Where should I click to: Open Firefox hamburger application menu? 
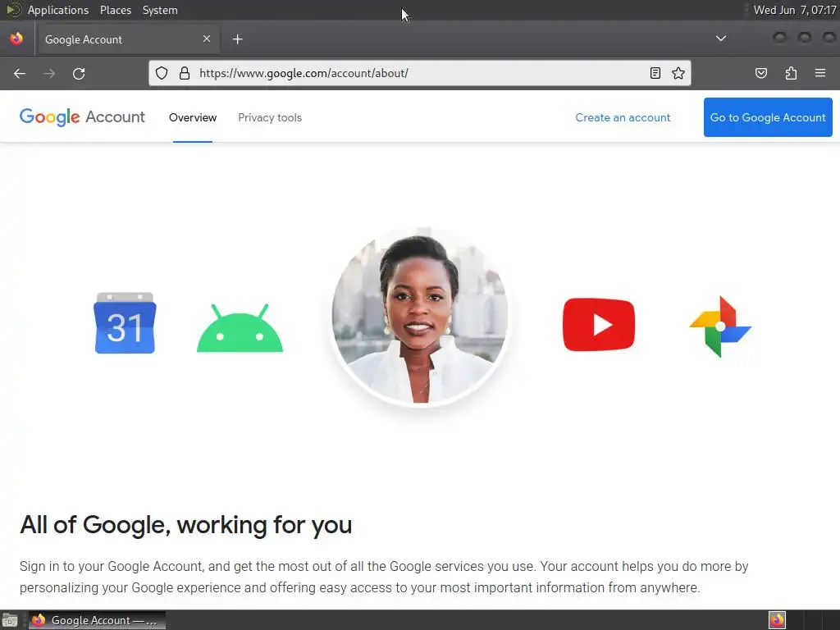(x=820, y=73)
